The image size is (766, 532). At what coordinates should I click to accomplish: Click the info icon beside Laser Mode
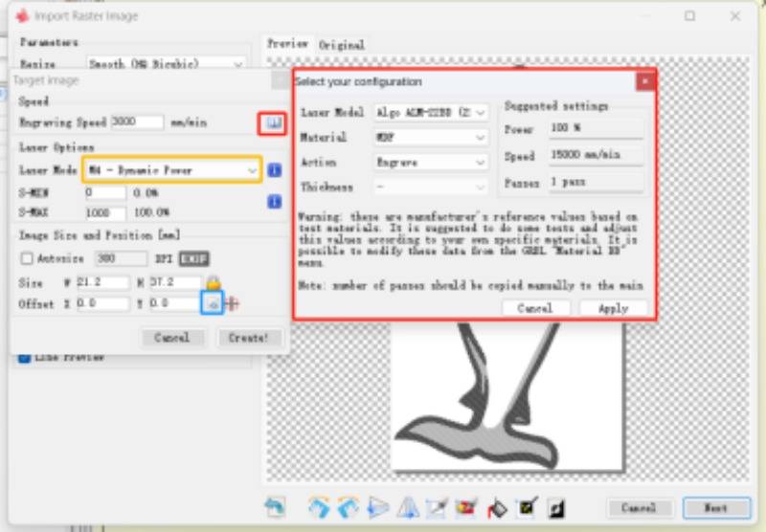[x=275, y=170]
